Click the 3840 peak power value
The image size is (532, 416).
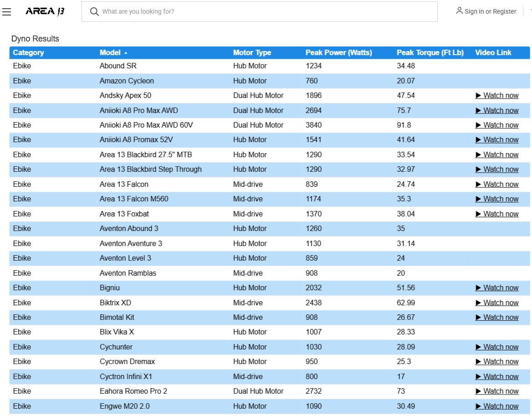(313, 125)
